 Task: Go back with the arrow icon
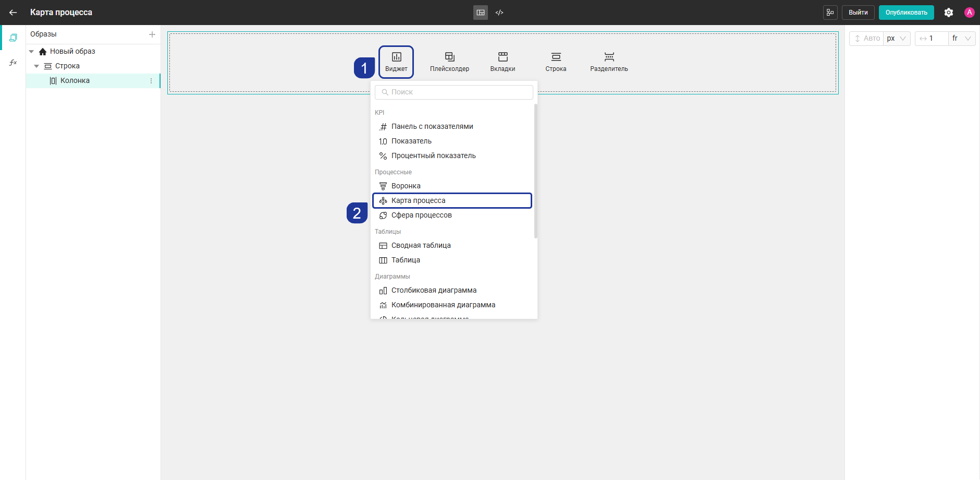[x=13, y=13]
